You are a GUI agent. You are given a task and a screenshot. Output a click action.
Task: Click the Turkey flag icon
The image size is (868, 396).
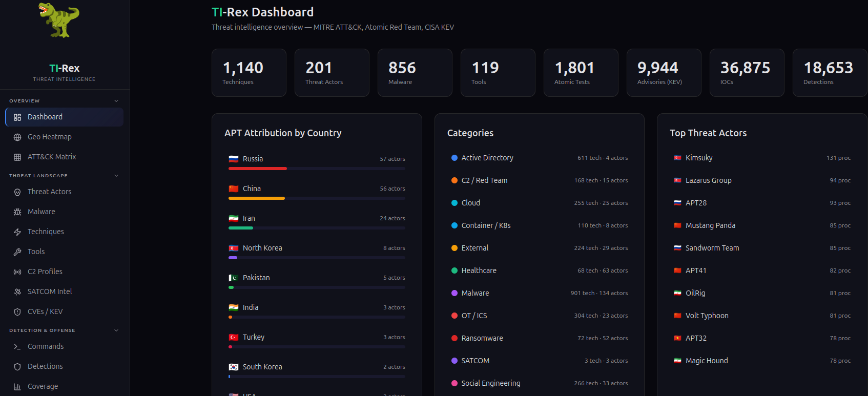[234, 337]
